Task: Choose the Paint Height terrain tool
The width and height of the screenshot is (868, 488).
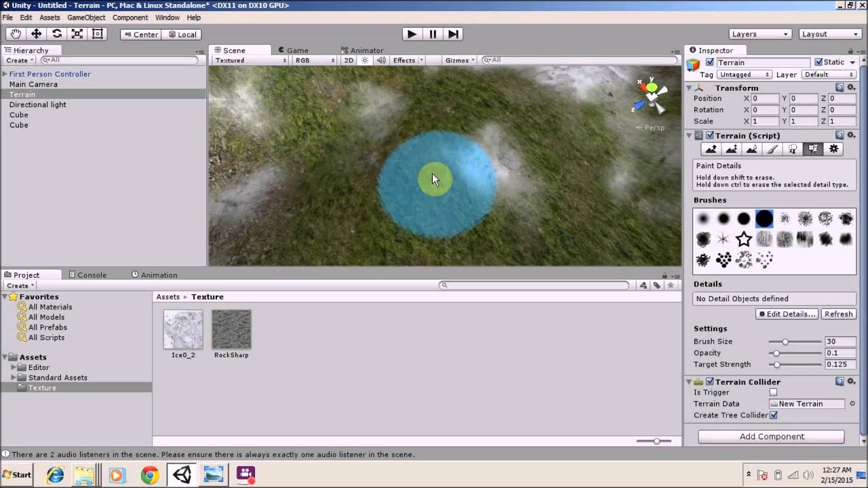Action: (732, 149)
